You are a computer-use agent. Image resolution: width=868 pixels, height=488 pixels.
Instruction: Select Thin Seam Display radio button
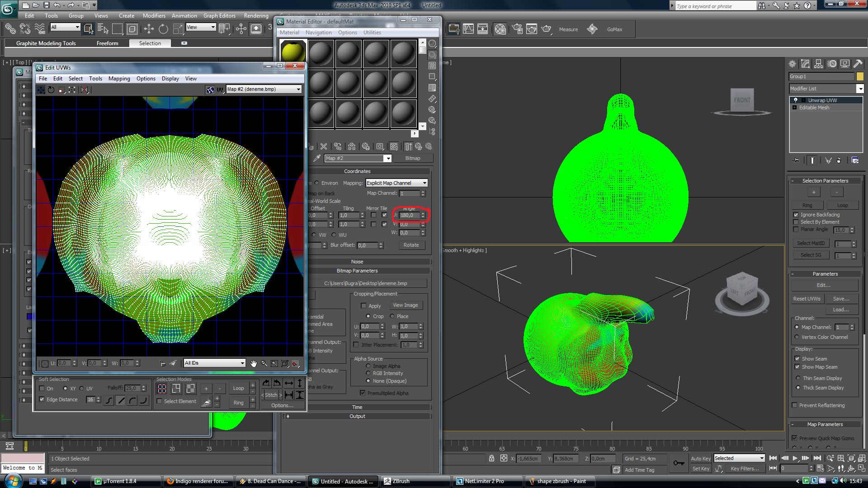click(x=798, y=378)
